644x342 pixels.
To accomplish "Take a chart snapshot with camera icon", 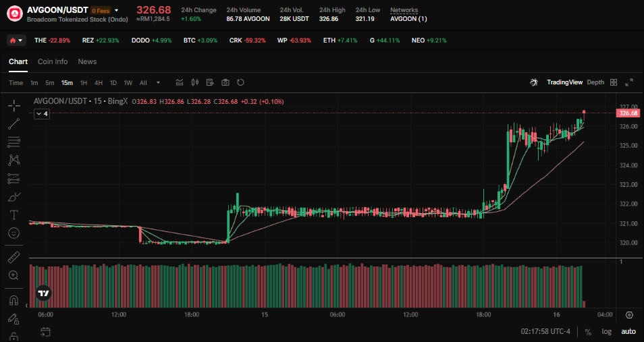I will coord(225,82).
